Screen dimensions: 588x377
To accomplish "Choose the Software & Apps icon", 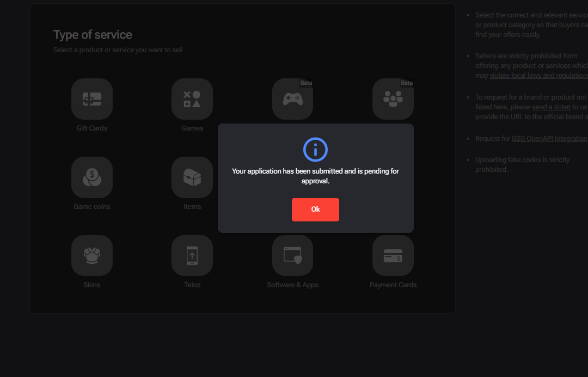I will coord(292,256).
